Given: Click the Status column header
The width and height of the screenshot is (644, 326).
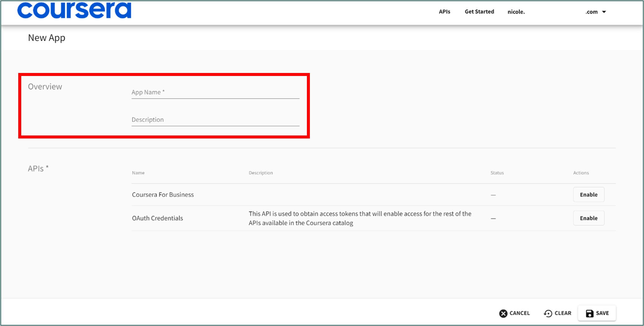Looking at the screenshot, I should [x=497, y=173].
